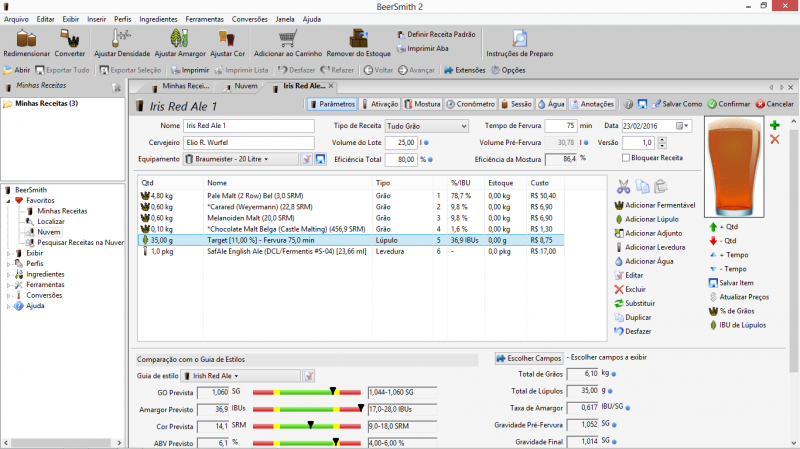Click the green plus add image icon
800x449 pixels.
pos(774,125)
